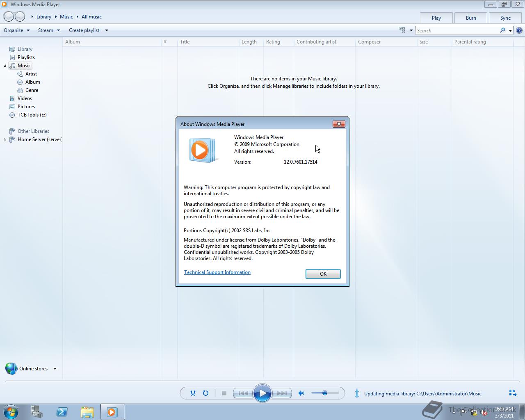The image size is (525, 420).
Task: Sort by Composer column header
Action: (386, 42)
